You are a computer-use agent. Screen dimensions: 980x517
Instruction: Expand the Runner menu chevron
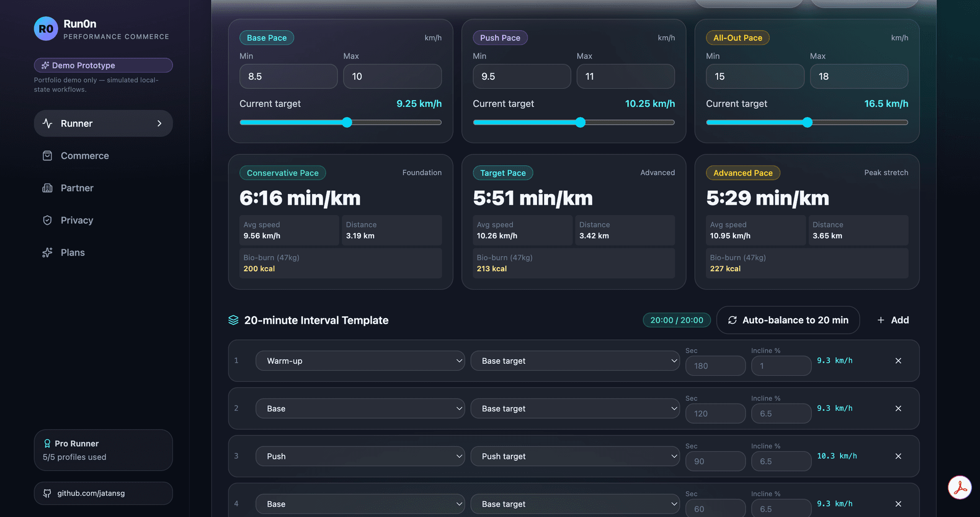click(x=159, y=124)
